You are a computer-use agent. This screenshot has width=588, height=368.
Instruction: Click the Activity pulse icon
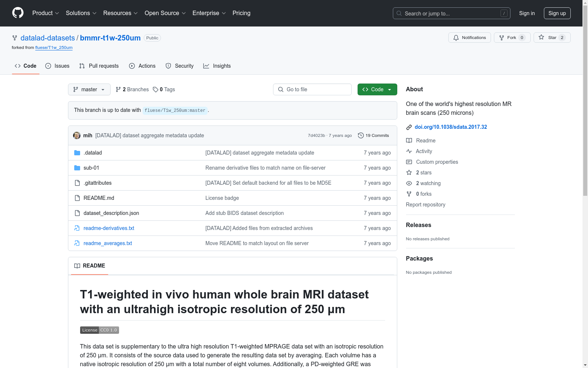click(x=409, y=151)
